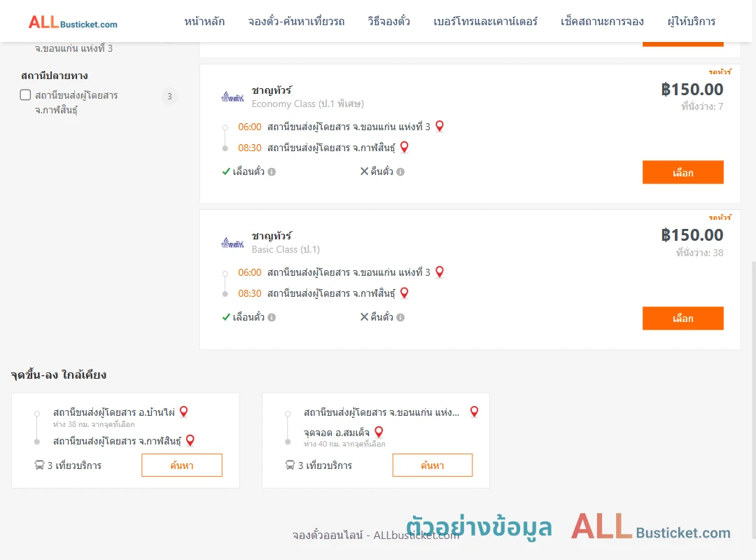Click the เลือก button for Economy Class trip
Image resolution: width=756 pixels, height=560 pixels.
point(682,172)
